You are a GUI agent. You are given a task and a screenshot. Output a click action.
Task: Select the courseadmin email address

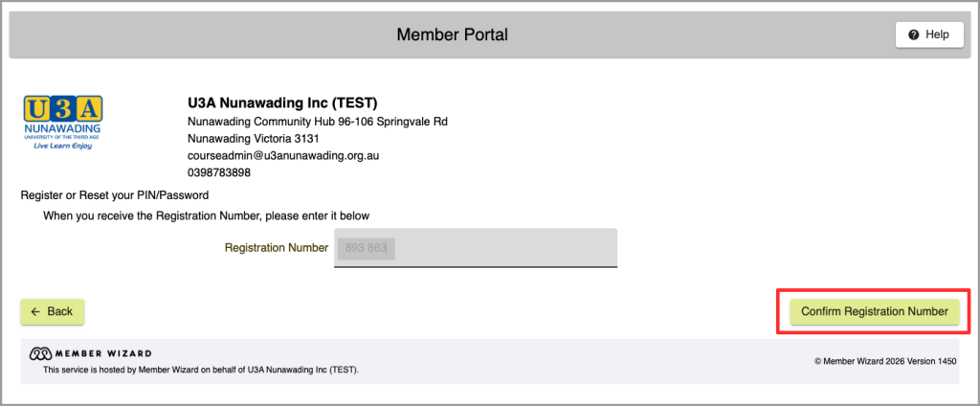click(x=283, y=156)
